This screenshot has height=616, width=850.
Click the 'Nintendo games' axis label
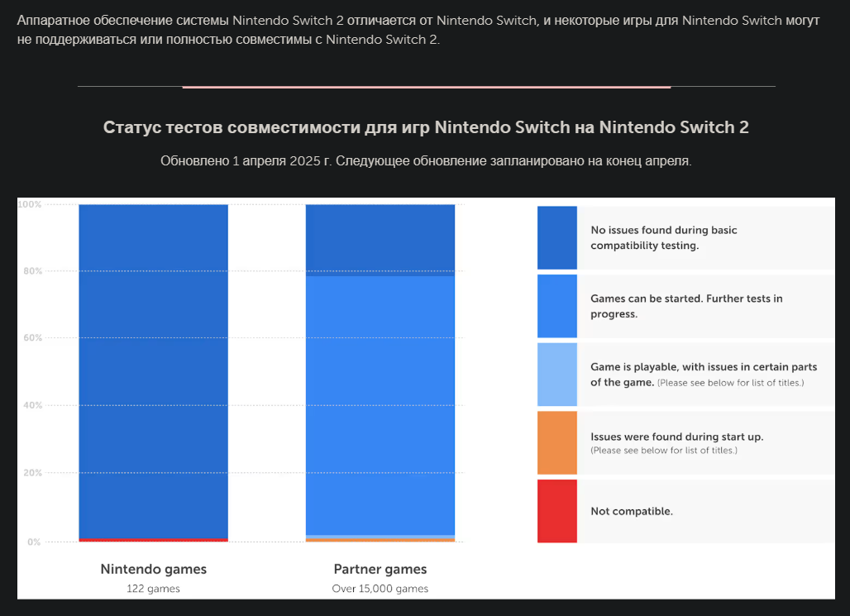[x=154, y=569]
